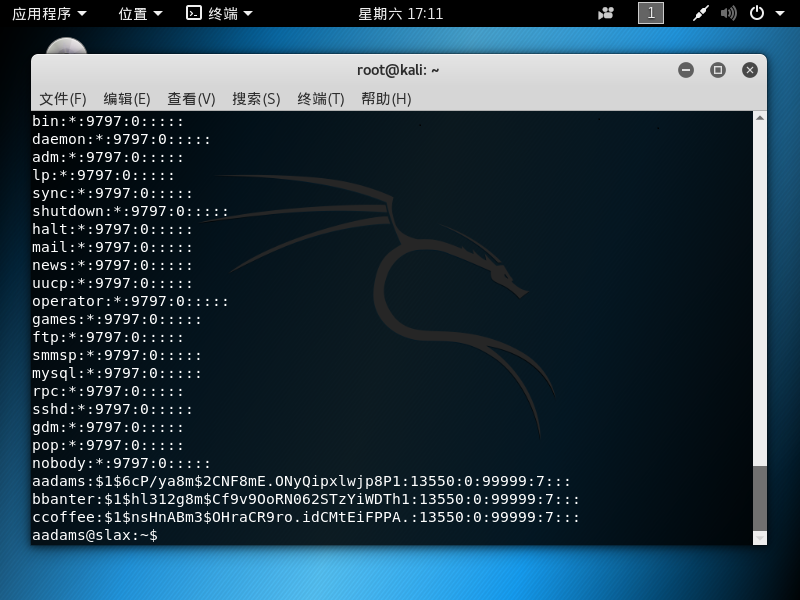Click the operator:*:9797:0::::: line

click(x=130, y=301)
